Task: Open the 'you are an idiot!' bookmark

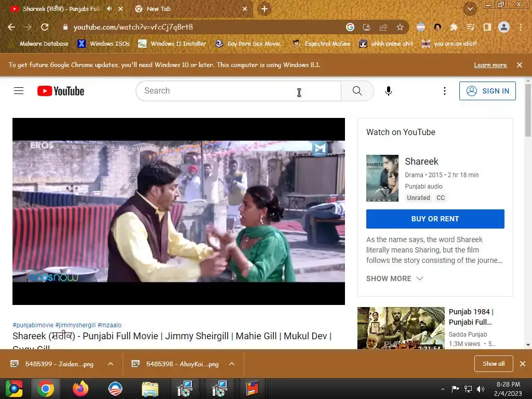Action: pyautogui.click(x=449, y=44)
